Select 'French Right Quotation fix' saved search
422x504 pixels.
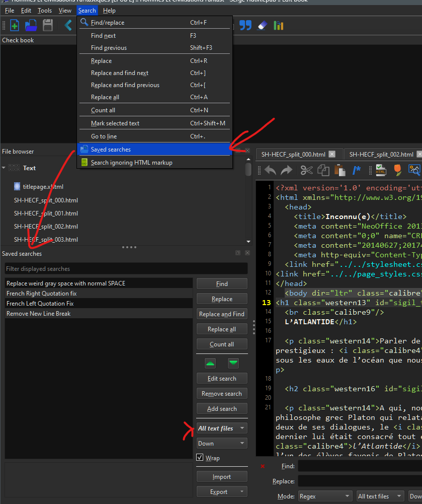tap(42, 294)
